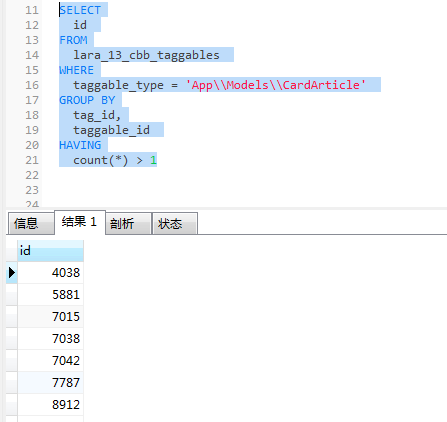Screen dimensions: 447x422
Task: Switch to the 剖析 tab
Action: (129, 223)
